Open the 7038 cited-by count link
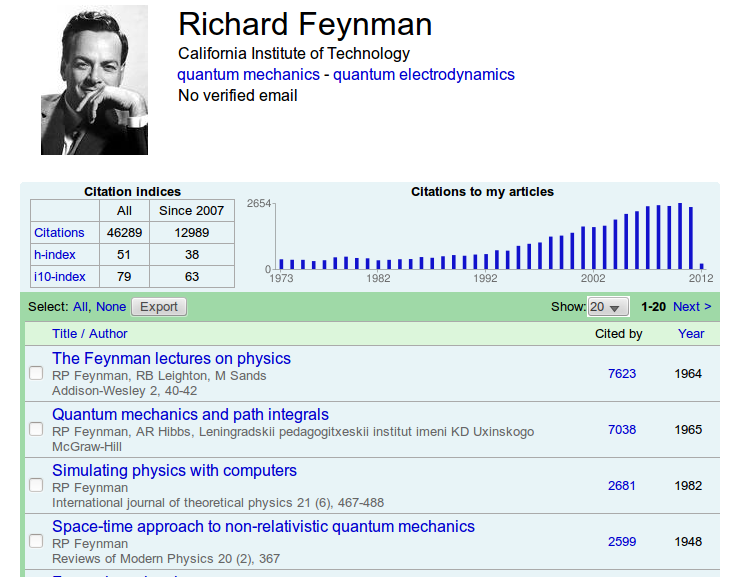This screenshot has width=729, height=577. pos(621,429)
